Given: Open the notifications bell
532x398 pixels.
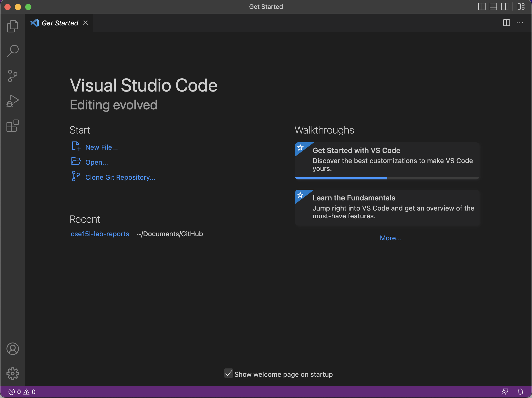Looking at the screenshot, I should click(x=520, y=392).
